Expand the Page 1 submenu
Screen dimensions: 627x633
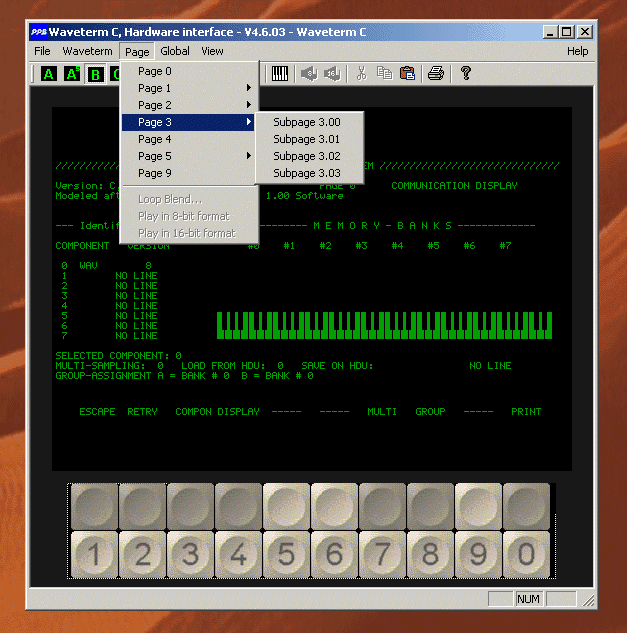pyautogui.click(x=188, y=88)
